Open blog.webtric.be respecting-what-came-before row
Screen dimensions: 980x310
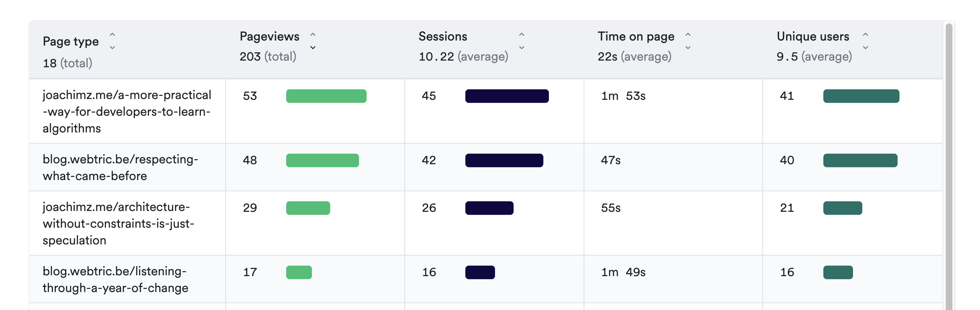120,168
